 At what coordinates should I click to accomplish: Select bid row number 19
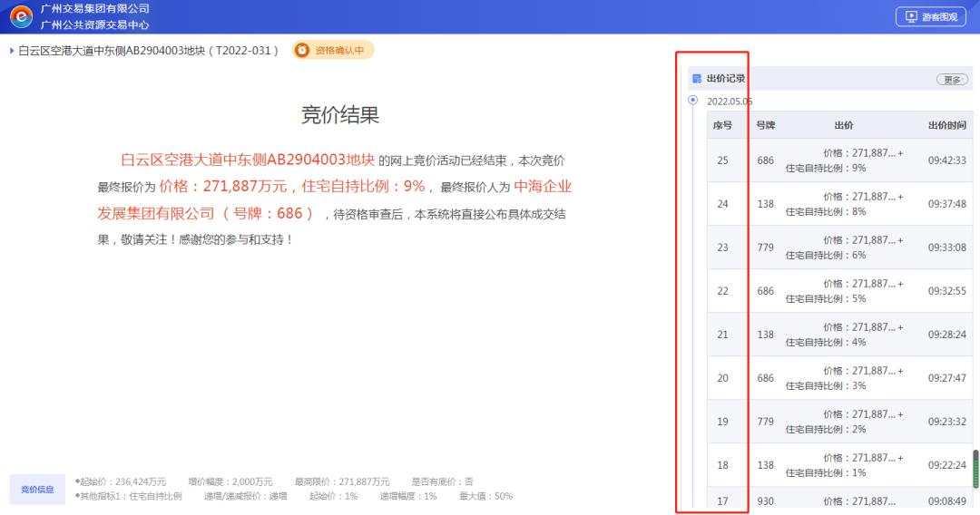(840, 422)
